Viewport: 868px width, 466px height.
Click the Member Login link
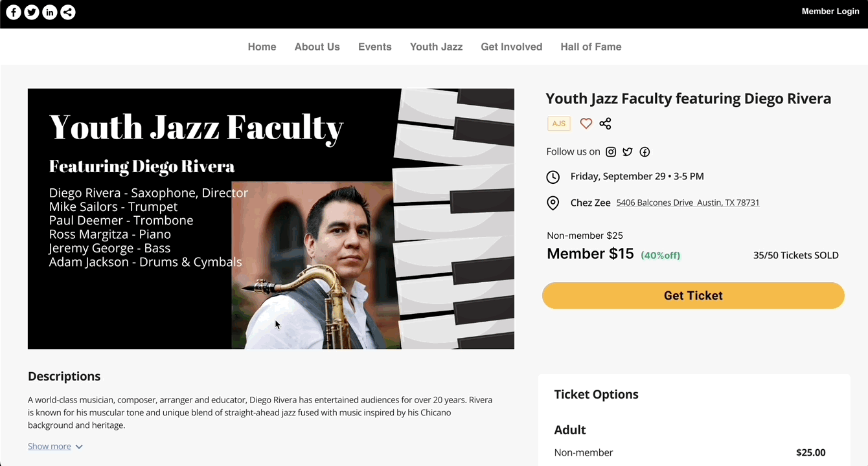click(830, 11)
